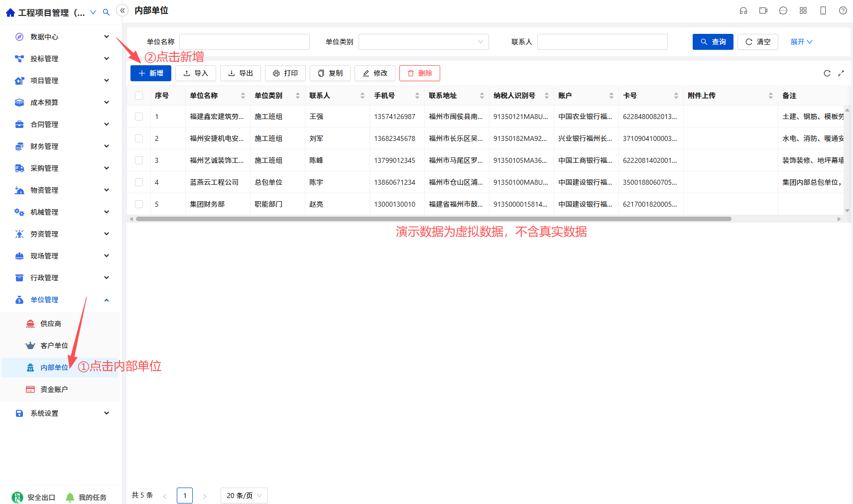
Task: Open the 20 条/页 page size dropdown
Action: 244,496
